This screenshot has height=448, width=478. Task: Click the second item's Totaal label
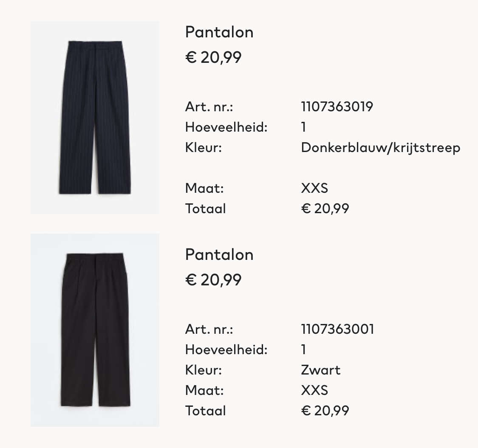206,411
